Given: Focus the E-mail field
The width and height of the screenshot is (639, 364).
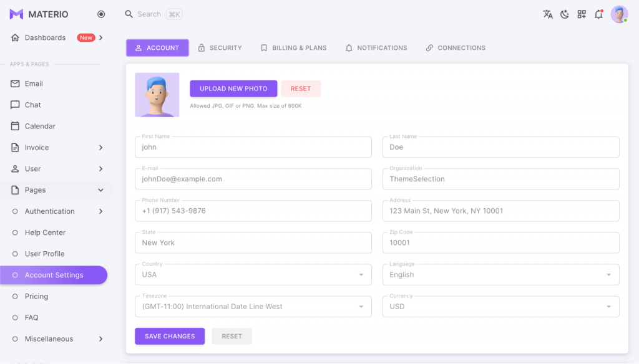Looking at the screenshot, I should 253,179.
